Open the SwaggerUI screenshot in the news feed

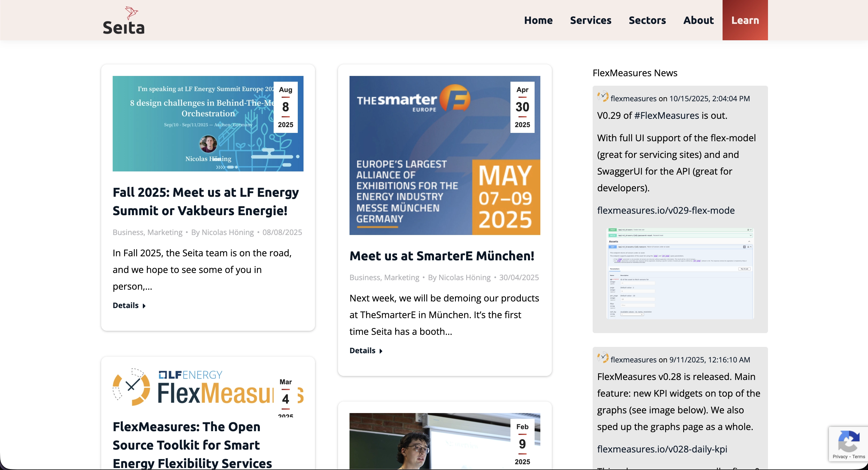[680, 274]
